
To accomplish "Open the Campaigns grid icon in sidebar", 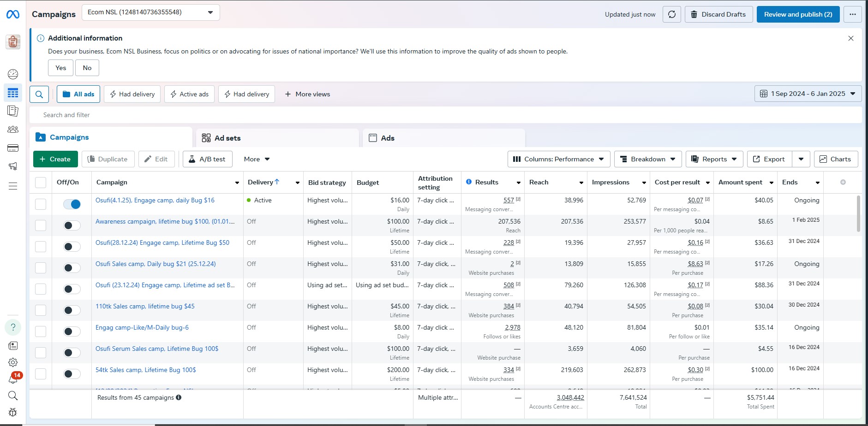I will [13, 93].
